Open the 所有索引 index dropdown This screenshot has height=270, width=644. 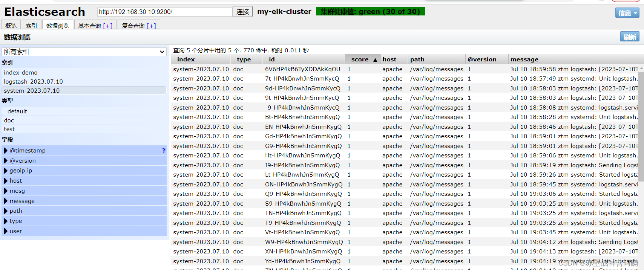click(x=84, y=52)
